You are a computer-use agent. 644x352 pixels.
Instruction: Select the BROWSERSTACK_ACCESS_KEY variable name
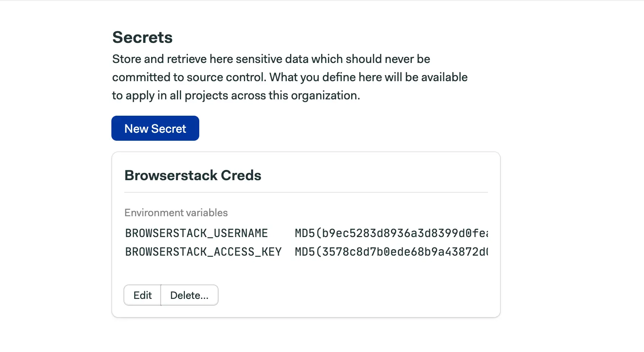pyautogui.click(x=203, y=252)
